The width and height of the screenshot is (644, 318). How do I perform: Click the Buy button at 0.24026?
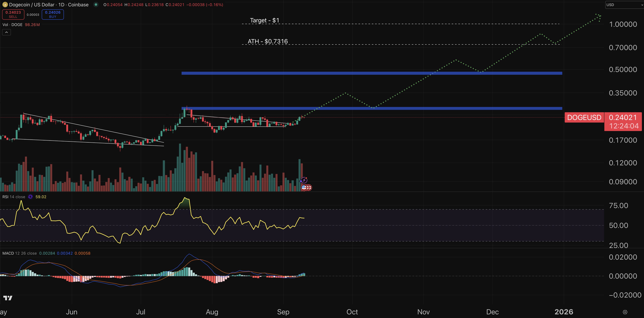[x=53, y=14]
